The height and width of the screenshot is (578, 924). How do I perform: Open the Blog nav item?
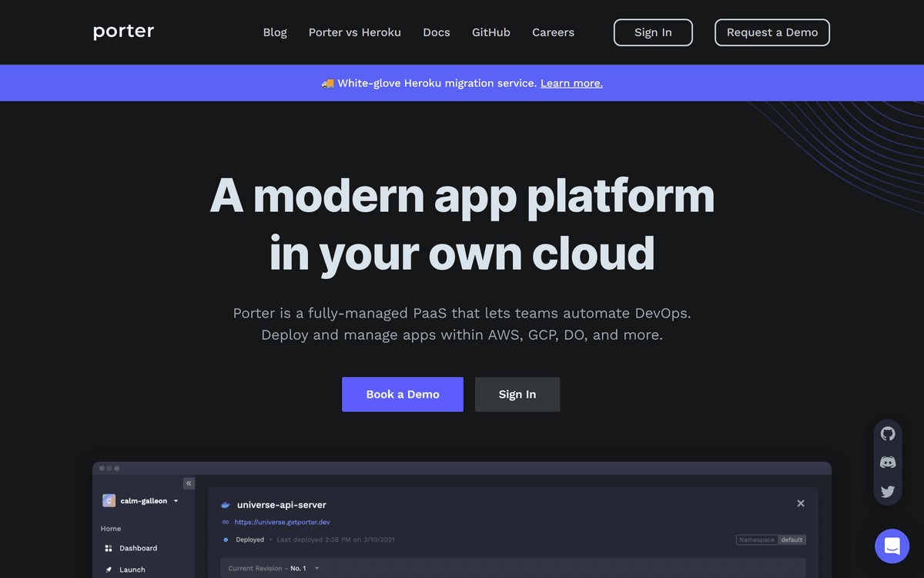(x=275, y=32)
